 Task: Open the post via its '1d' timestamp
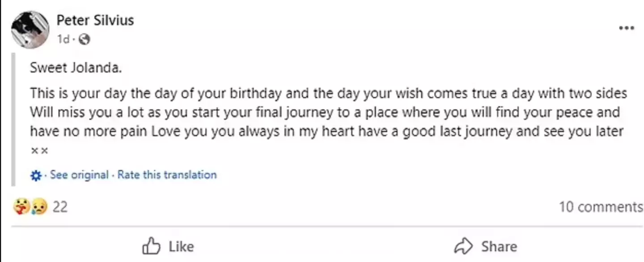coord(64,39)
